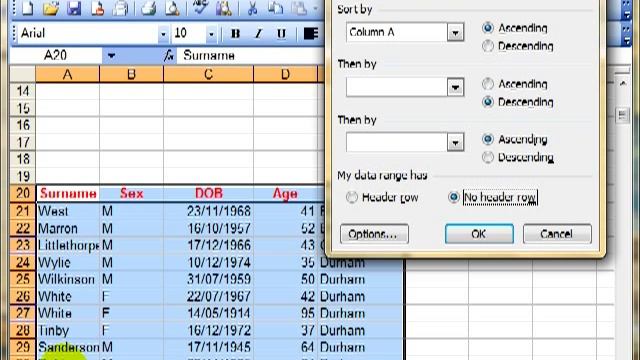Screen dimensions: 640x360
Task: Open the first Then by dropdown
Action: point(455,87)
